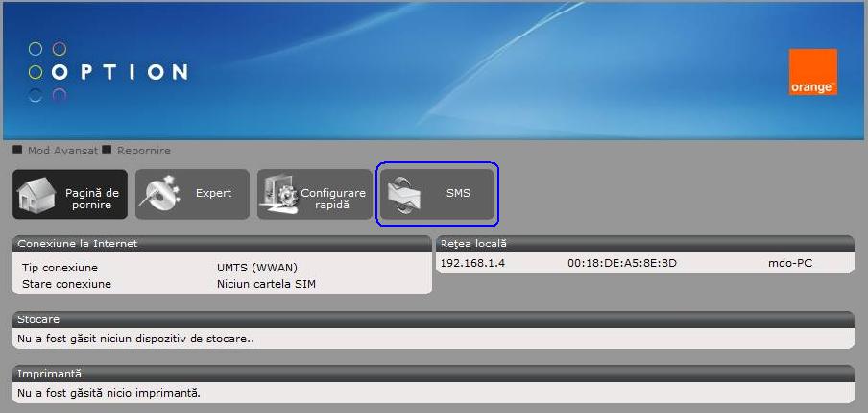Select the MAC address 00:18:DE:A5:8E:8D
This screenshot has width=868, height=413.
(x=622, y=263)
